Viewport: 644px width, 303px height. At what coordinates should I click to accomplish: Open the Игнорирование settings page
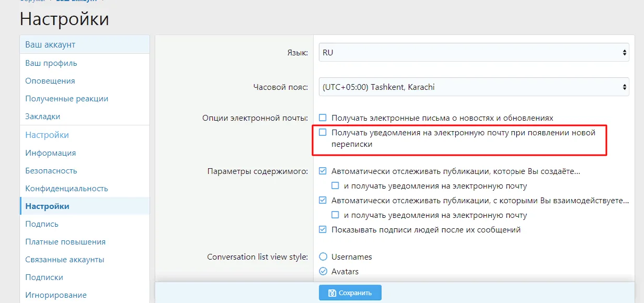[55, 295]
